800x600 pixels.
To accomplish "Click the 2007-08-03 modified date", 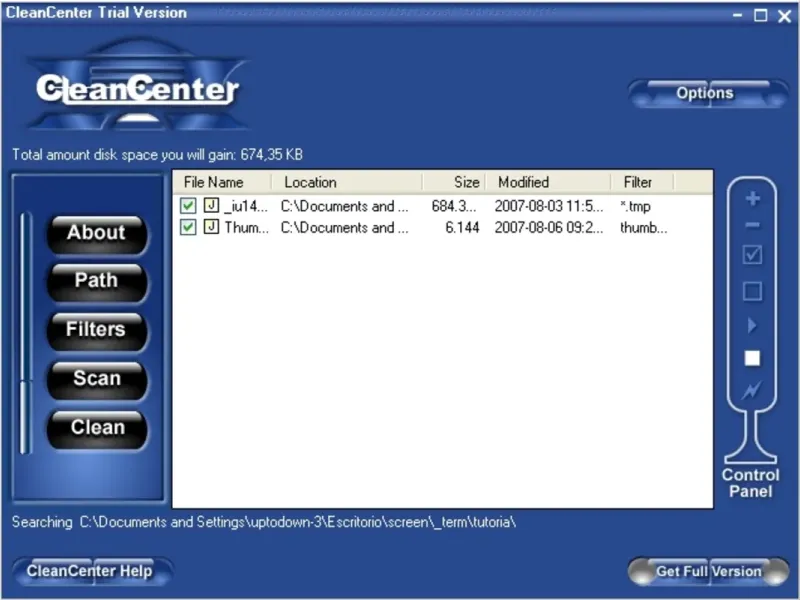I will (x=548, y=206).
